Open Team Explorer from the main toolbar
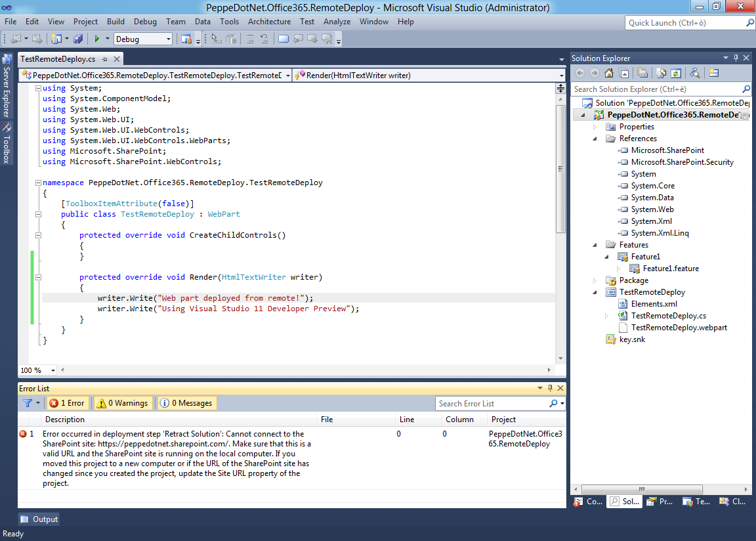This screenshot has width=756, height=541. tap(186, 39)
